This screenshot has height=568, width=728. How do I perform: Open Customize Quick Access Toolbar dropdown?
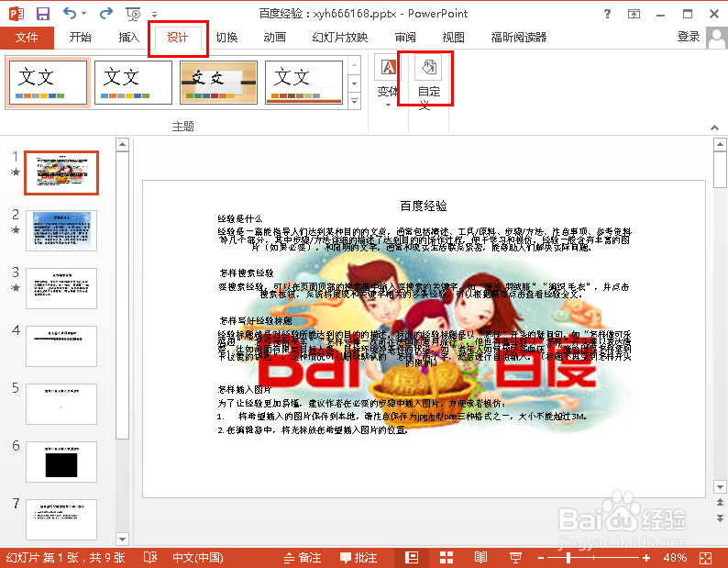point(155,15)
